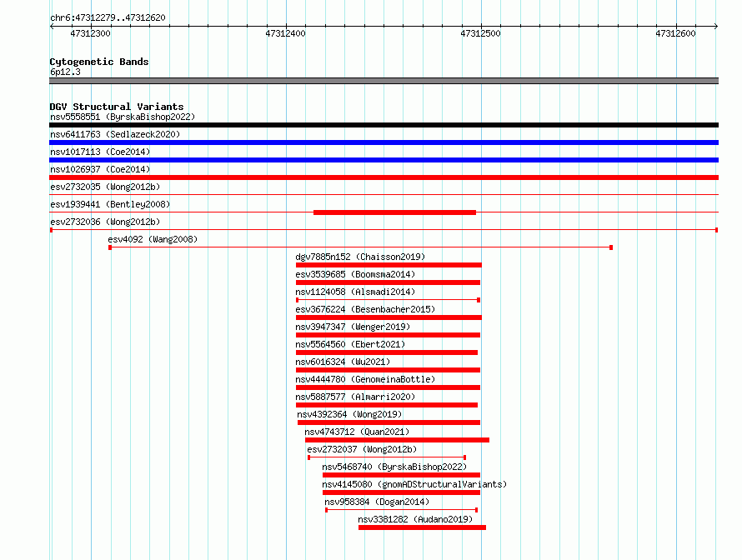Click the red nsv3947347 variant bar
Viewport: 742px width, 560px height.
pos(388,335)
